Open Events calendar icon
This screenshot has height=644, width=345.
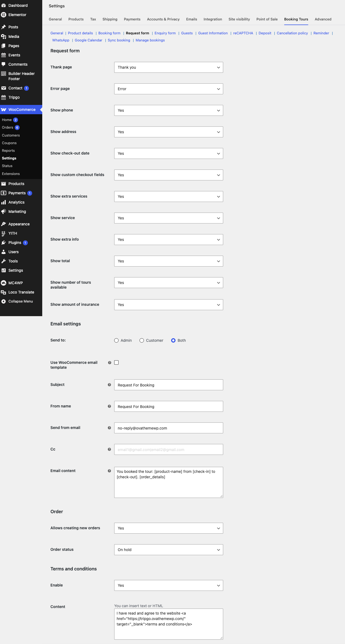4,55
